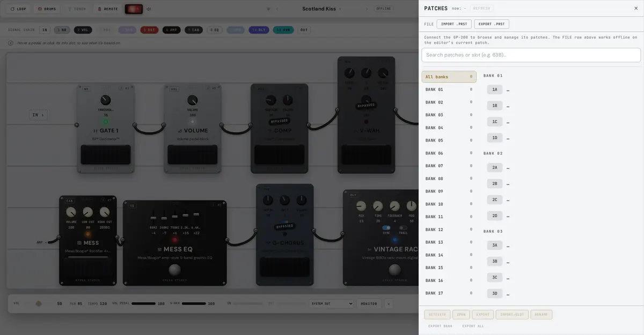Select All banks in the bank list
Image resolution: width=644 pixels, height=335 pixels.
pyautogui.click(x=449, y=77)
